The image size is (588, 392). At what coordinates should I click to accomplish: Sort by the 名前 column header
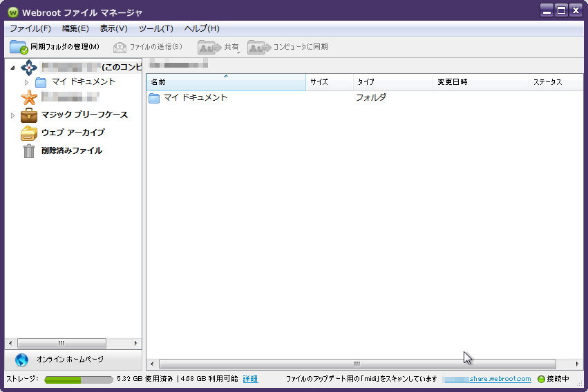pos(226,82)
